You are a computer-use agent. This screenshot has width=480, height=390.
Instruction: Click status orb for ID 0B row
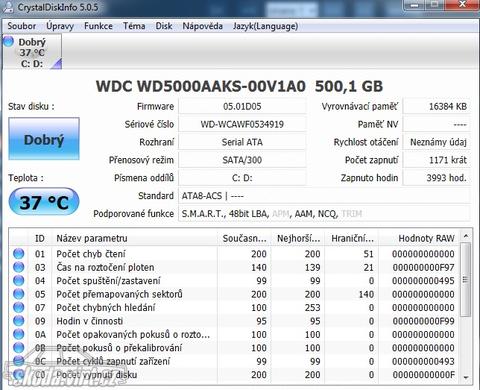19,348
